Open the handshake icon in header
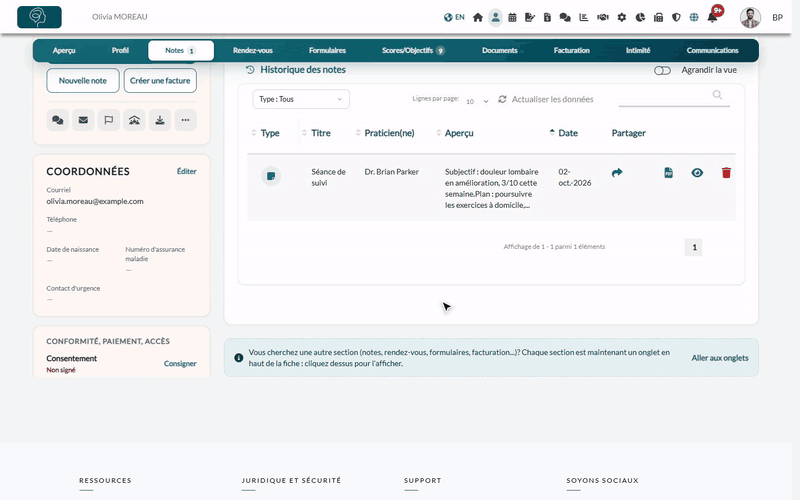 click(603, 17)
